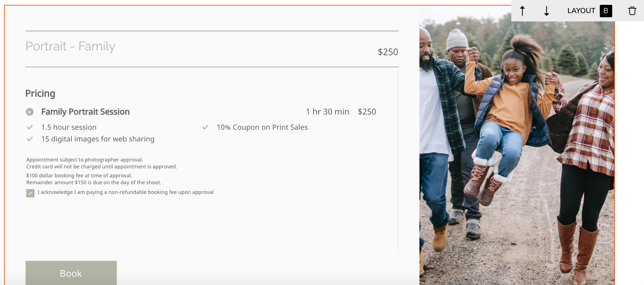The width and height of the screenshot is (644, 285).
Task: Delete the section with the trash icon
Action: click(632, 11)
